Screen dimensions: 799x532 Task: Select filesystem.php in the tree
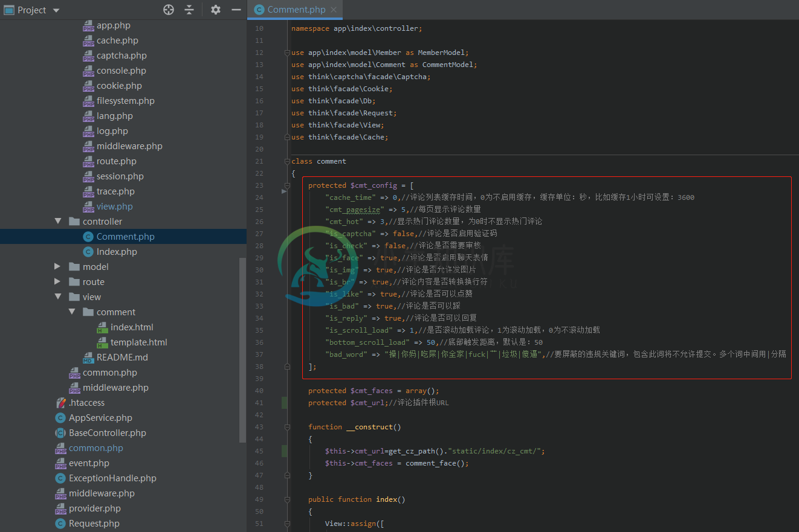(x=125, y=101)
